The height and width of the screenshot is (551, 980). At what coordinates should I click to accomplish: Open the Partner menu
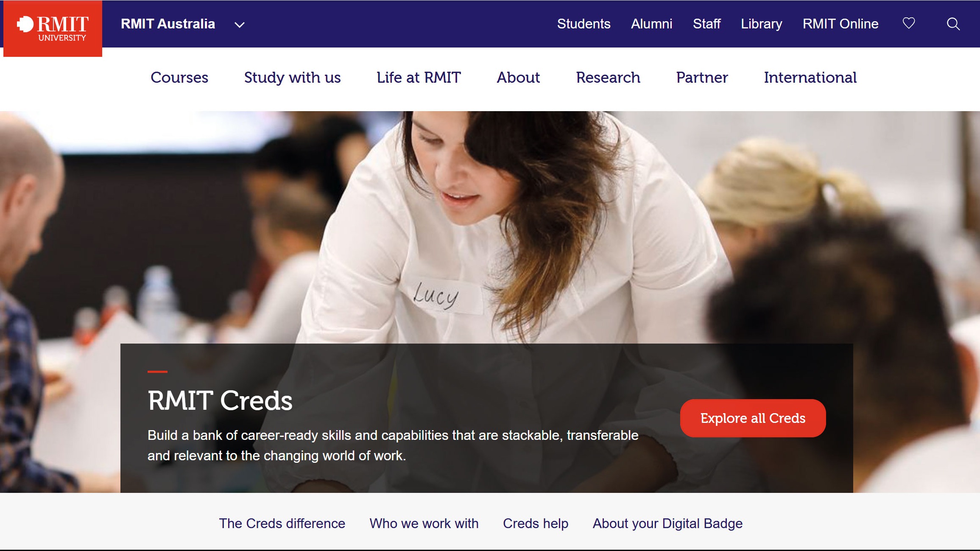[x=702, y=78]
